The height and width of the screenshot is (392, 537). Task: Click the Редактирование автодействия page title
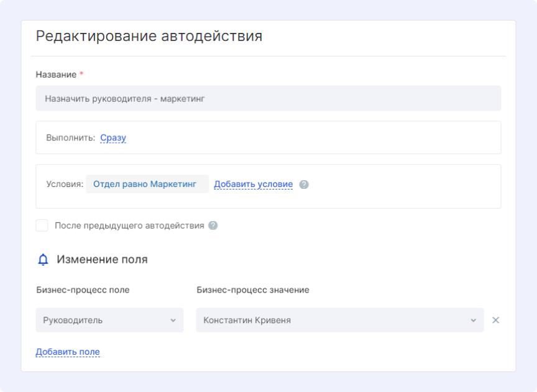pyautogui.click(x=149, y=36)
